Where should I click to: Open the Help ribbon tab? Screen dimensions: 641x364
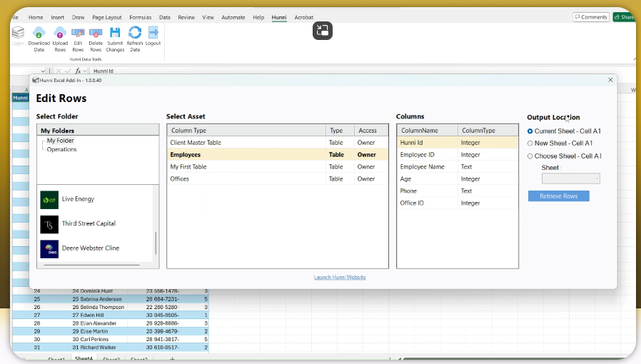[x=258, y=17]
